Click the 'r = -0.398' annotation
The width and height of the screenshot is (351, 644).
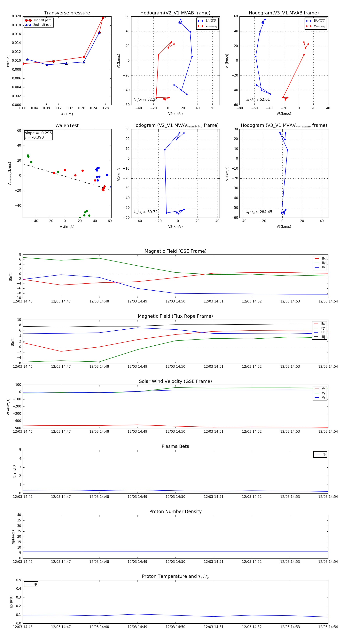coord(34,137)
